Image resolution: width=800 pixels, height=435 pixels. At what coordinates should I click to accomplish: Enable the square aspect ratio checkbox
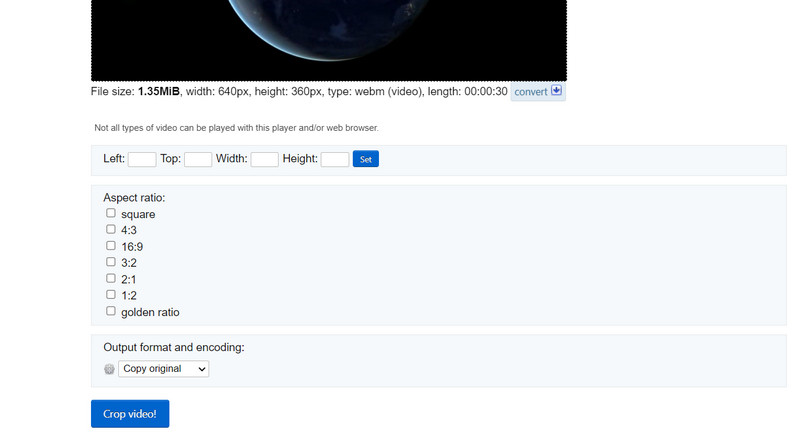(111, 213)
